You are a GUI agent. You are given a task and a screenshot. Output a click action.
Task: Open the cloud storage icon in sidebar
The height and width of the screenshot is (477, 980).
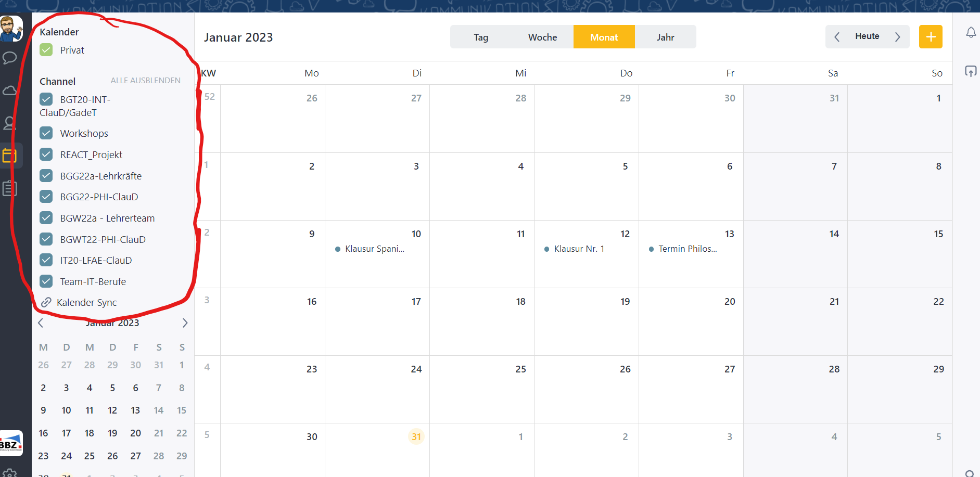(10, 91)
